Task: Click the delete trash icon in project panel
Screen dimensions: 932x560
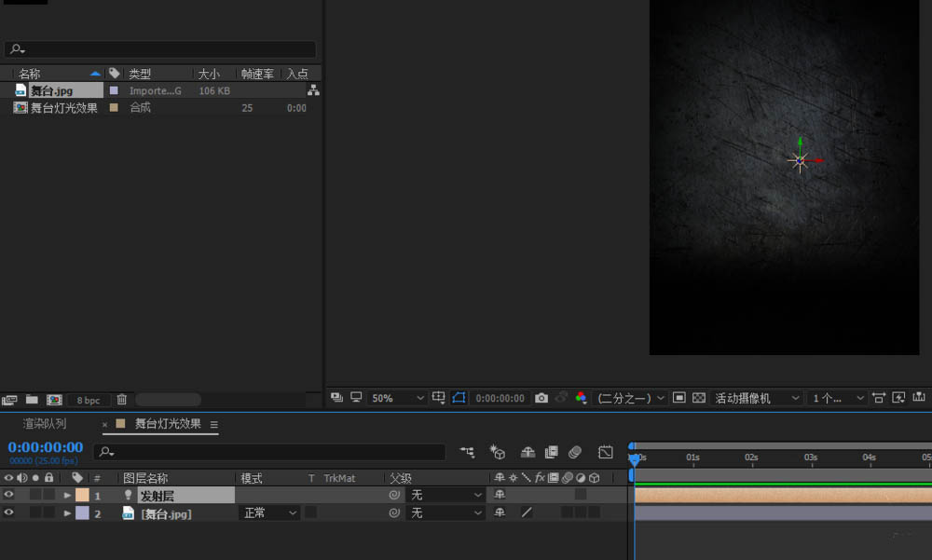Action: (121, 400)
